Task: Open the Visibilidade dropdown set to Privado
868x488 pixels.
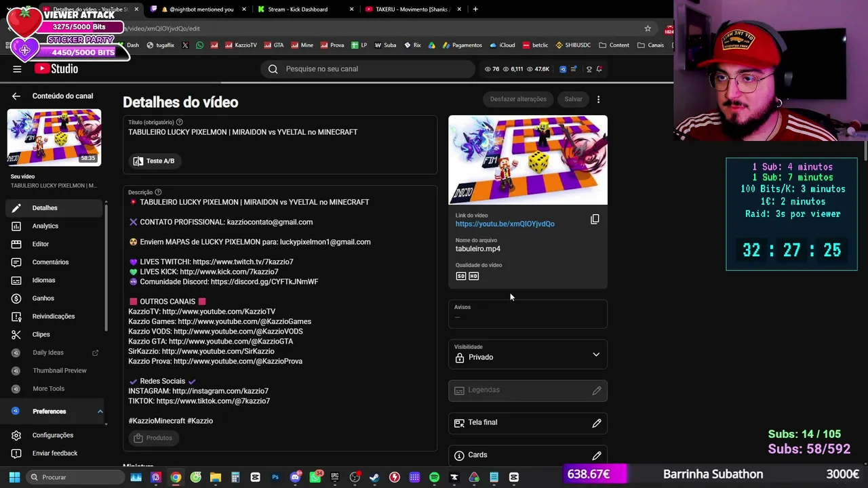Action: (528, 354)
